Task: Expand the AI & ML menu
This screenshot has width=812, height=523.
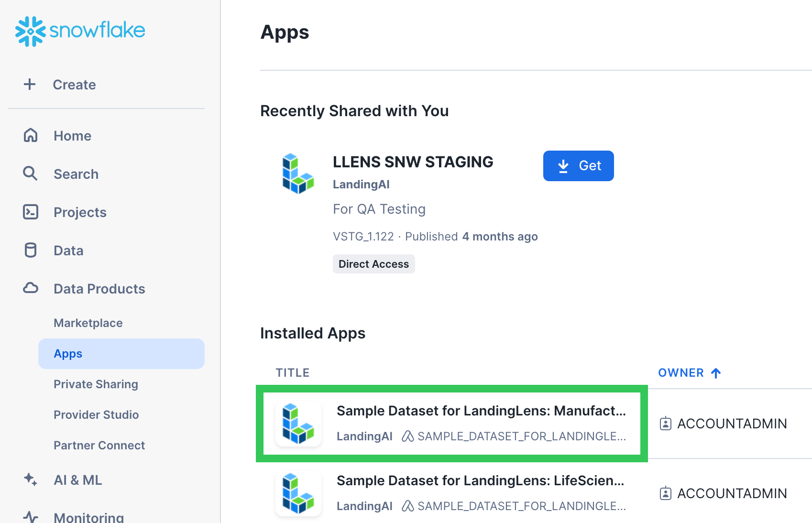Action: (77, 480)
